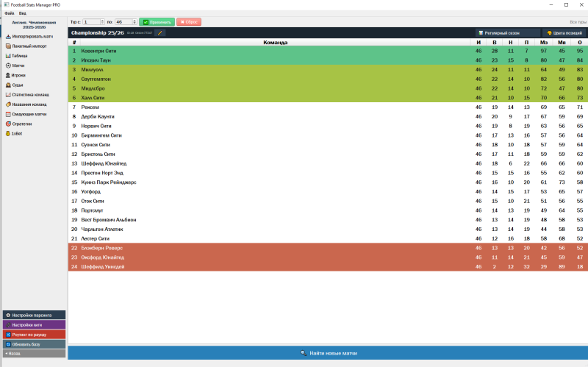This screenshot has width=588, height=367.
Task: Select the Уотфорд row
Action: tap(328, 191)
